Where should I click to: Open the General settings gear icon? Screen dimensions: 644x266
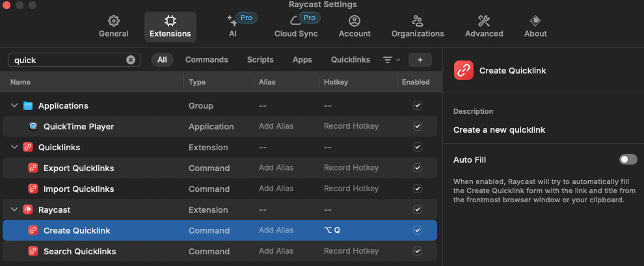click(x=113, y=21)
